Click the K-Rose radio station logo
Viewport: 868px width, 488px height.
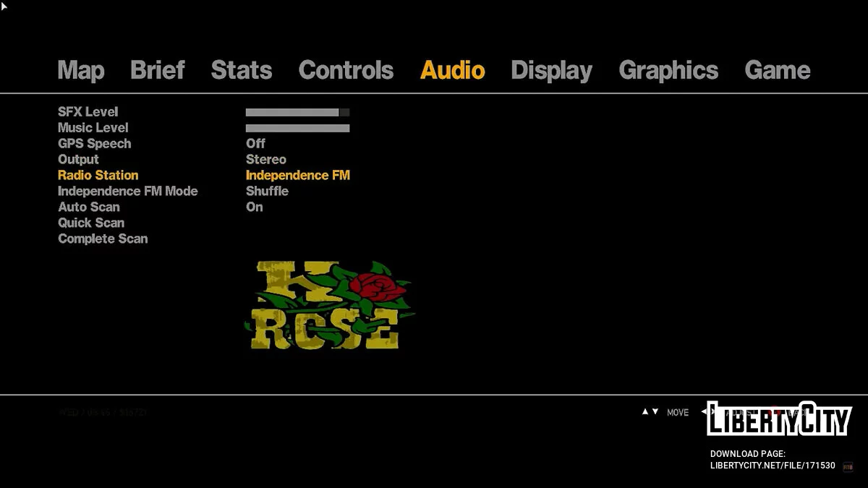(x=329, y=305)
